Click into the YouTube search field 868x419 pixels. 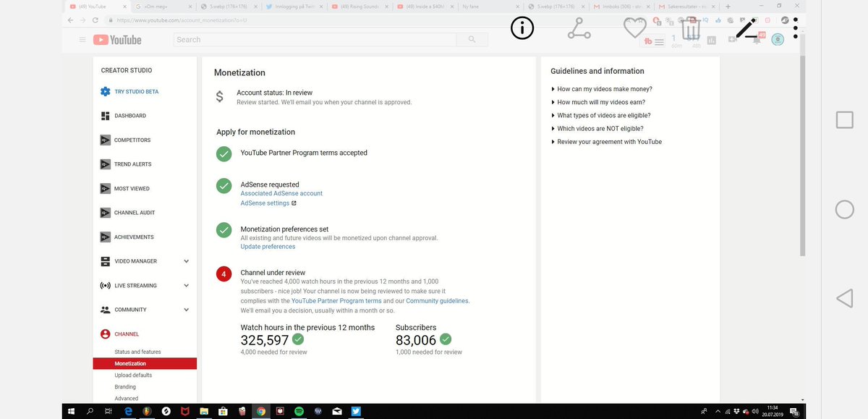pyautogui.click(x=315, y=40)
